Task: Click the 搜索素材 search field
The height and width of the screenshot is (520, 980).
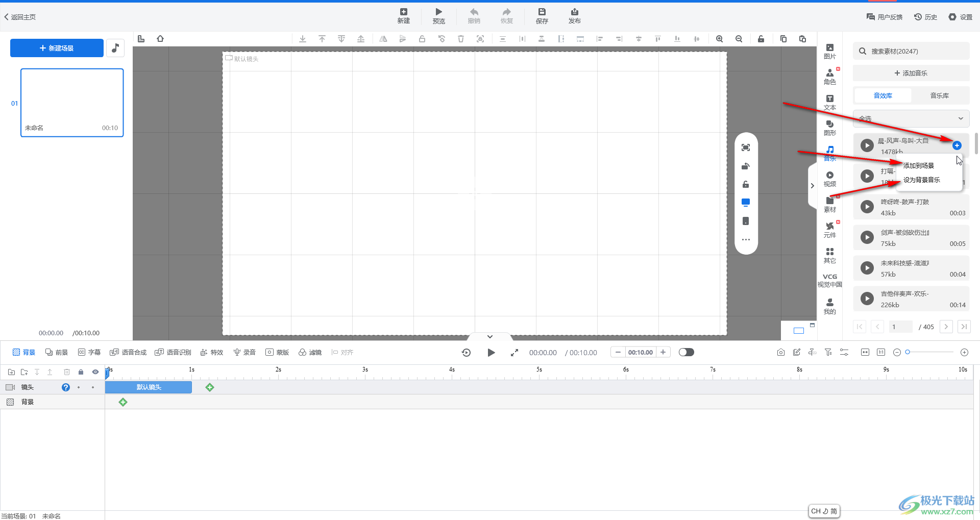Action: click(911, 51)
